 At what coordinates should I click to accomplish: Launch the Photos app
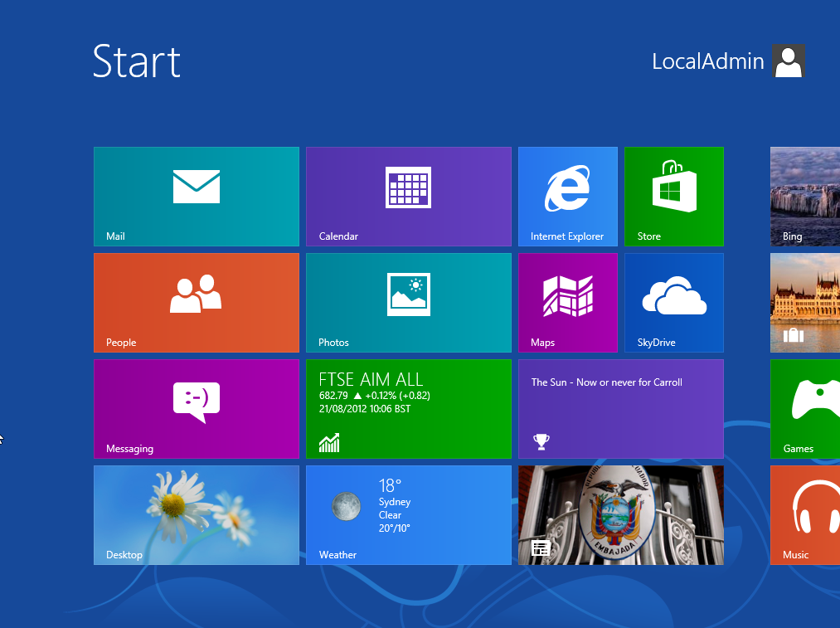(408, 303)
